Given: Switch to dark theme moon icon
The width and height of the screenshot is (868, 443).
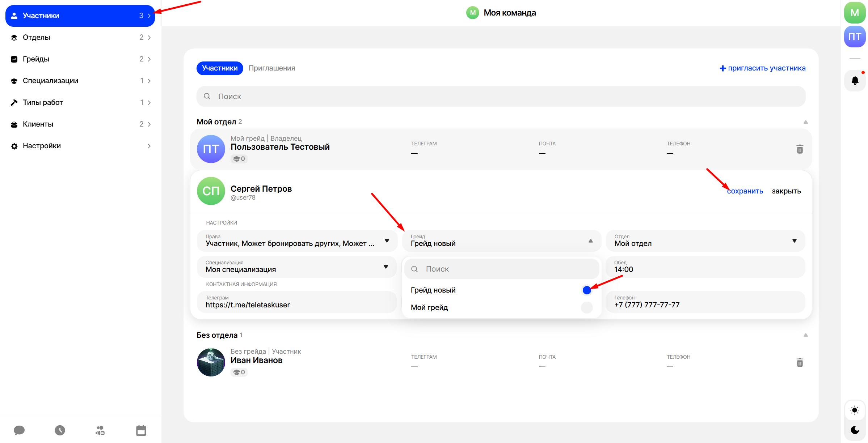Looking at the screenshot, I should click(x=855, y=430).
